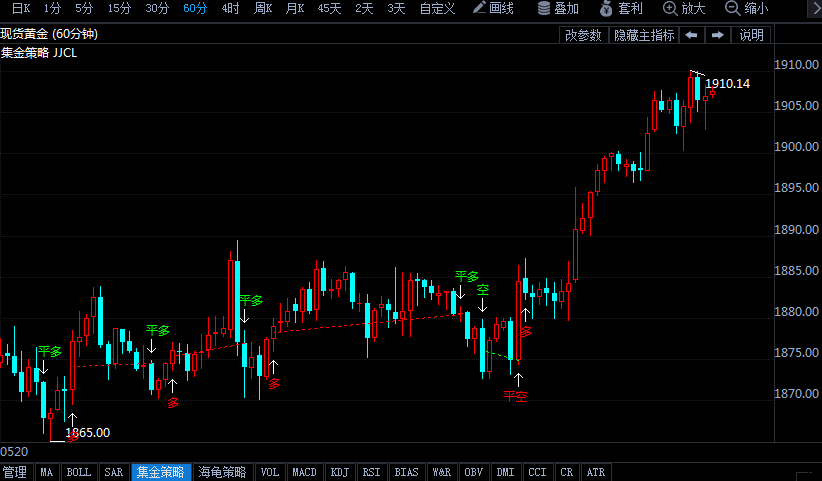Select the 15分 timeframe
This screenshot has height=481, width=822.
point(120,8)
